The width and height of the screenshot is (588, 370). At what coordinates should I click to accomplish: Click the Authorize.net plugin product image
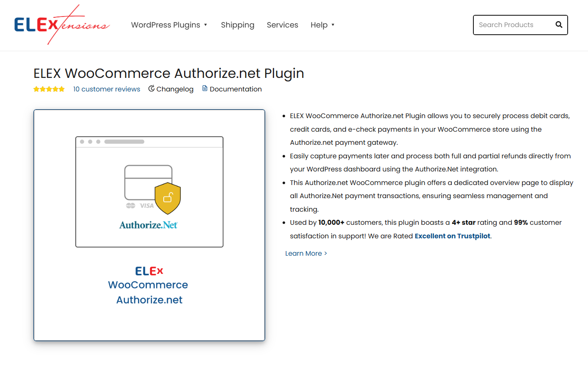tap(149, 225)
